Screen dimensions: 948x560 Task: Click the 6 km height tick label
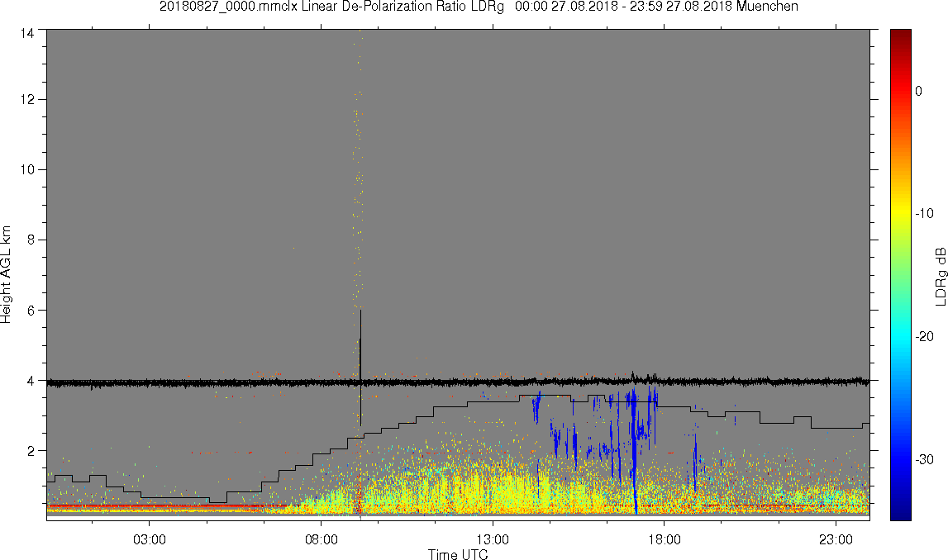(x=31, y=311)
